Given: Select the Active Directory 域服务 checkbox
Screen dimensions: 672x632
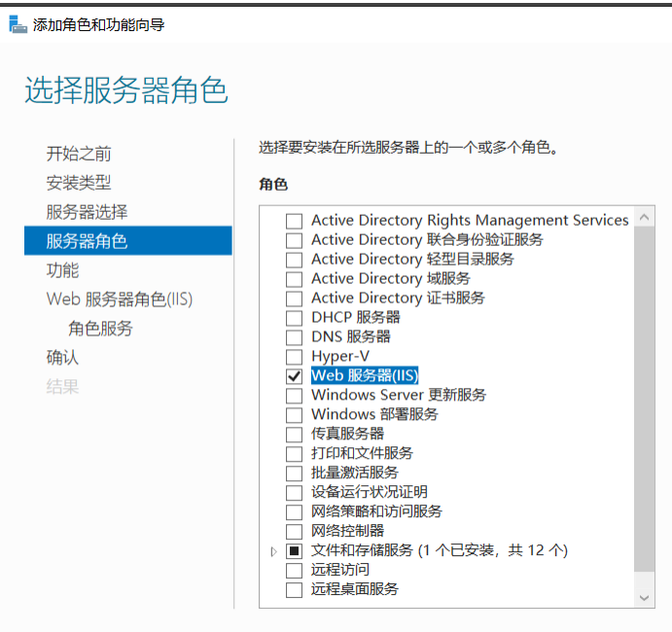Looking at the screenshot, I should (294, 279).
